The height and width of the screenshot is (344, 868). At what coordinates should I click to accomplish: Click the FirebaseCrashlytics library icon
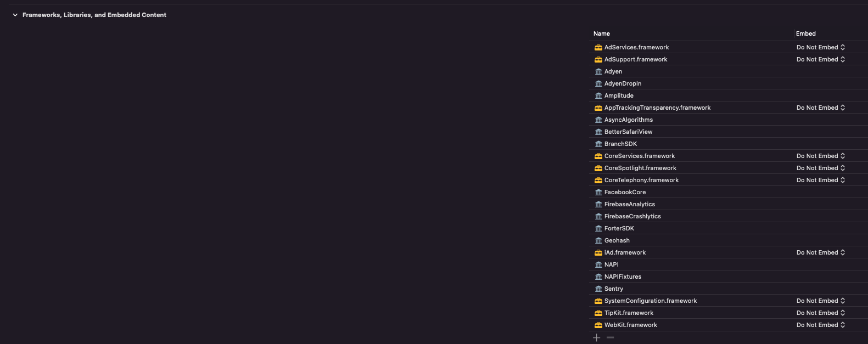(598, 217)
